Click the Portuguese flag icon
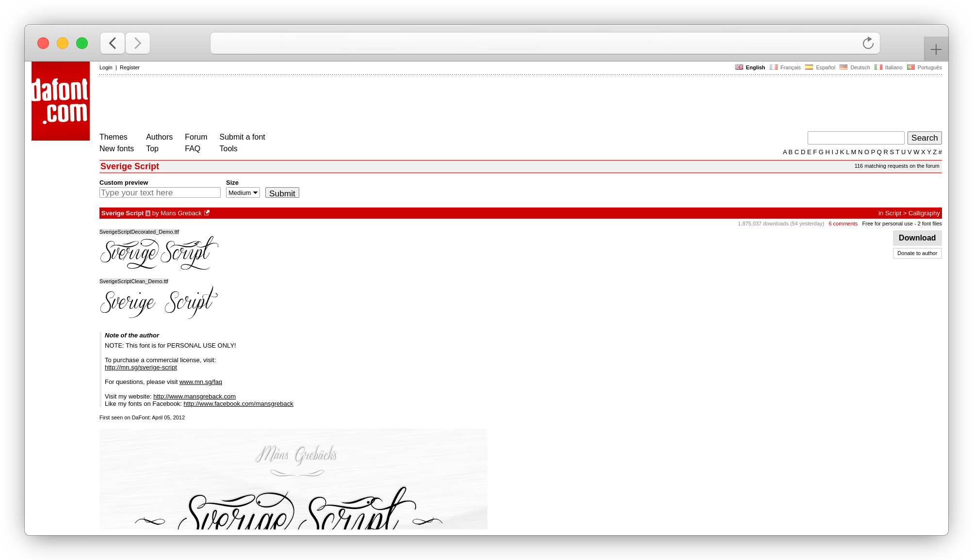This screenshot has width=973, height=560. [911, 67]
